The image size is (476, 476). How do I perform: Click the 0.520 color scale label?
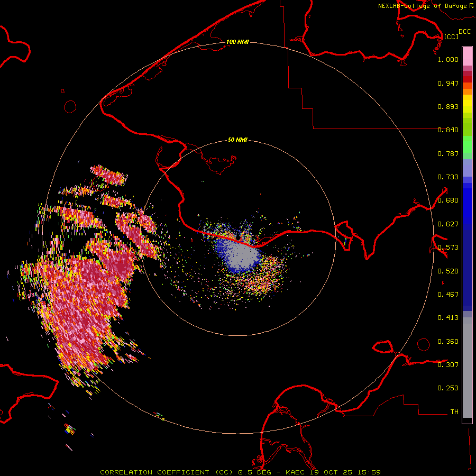tap(448, 271)
